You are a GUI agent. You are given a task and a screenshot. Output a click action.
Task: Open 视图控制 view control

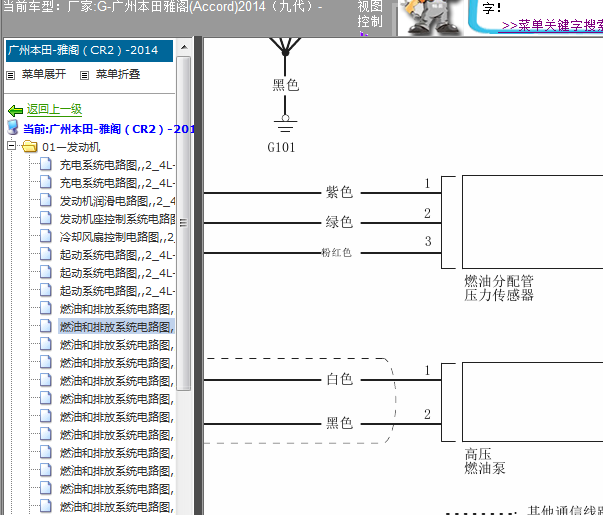click(370, 14)
